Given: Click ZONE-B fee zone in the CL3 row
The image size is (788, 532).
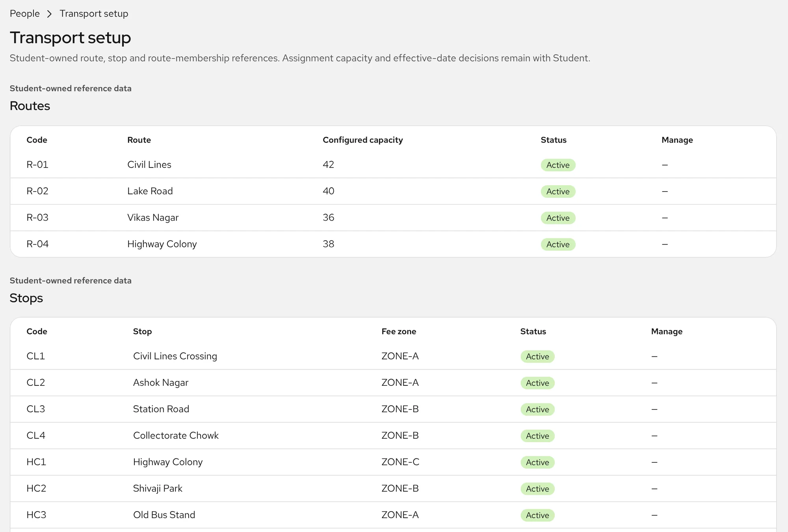Looking at the screenshot, I should [400, 409].
